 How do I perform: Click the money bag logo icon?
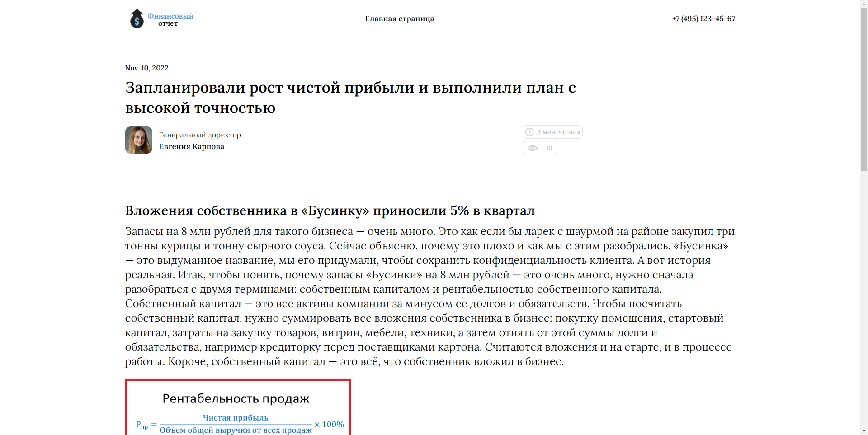(x=137, y=19)
